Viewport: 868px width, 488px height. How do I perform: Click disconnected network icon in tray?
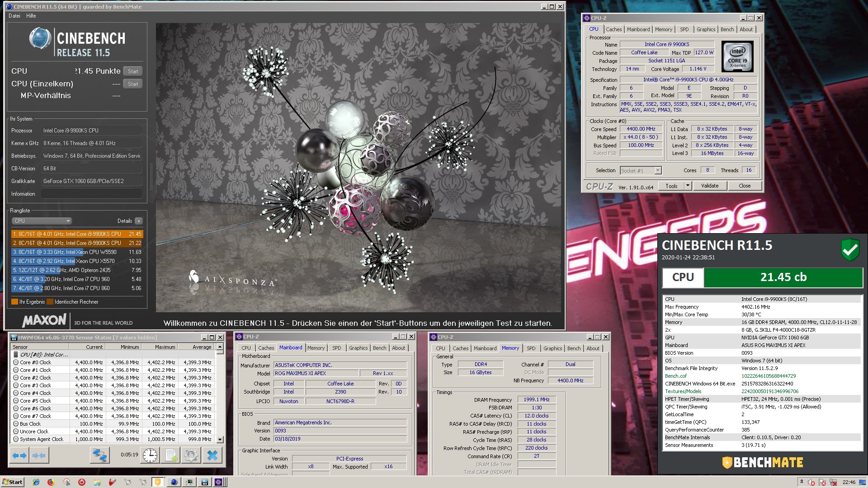(833, 483)
